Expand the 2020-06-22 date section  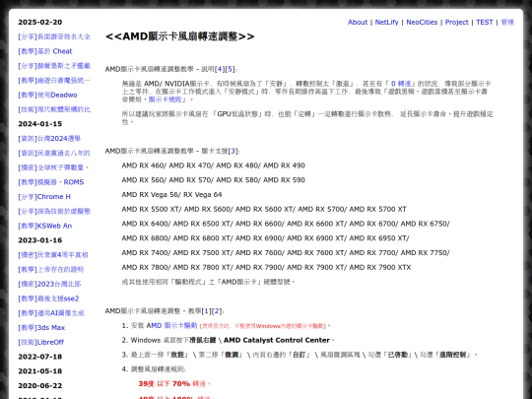point(40,386)
